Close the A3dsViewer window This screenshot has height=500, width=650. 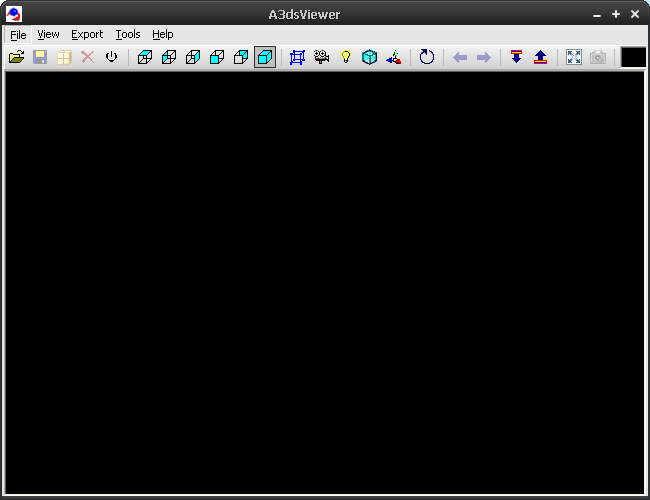pyautogui.click(x=635, y=15)
